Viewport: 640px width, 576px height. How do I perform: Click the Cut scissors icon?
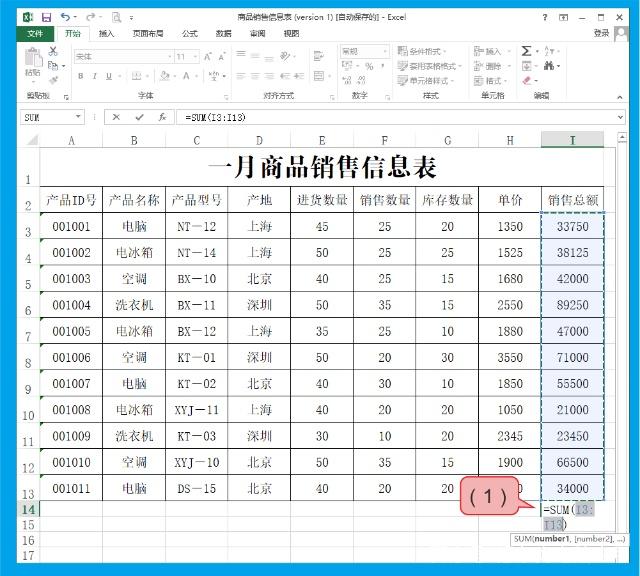(53, 51)
